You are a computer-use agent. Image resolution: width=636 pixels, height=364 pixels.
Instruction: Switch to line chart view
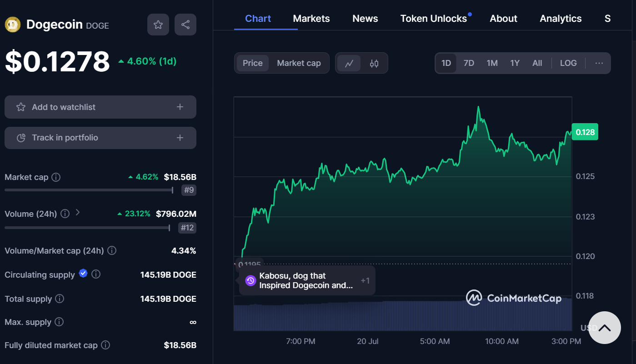[349, 63]
